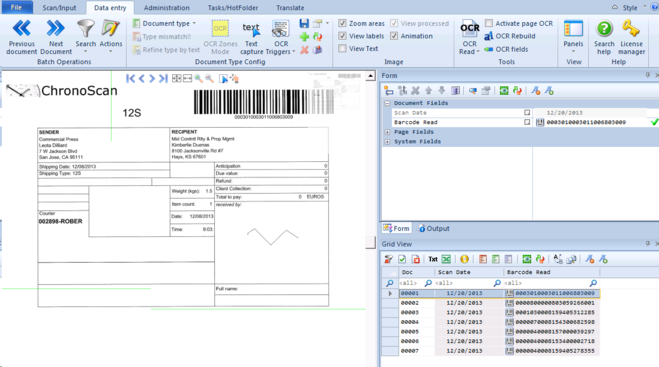Image resolution: width=659 pixels, height=367 pixels.
Task: Uncheck the Zoom areas checkbox
Action: coord(343,24)
